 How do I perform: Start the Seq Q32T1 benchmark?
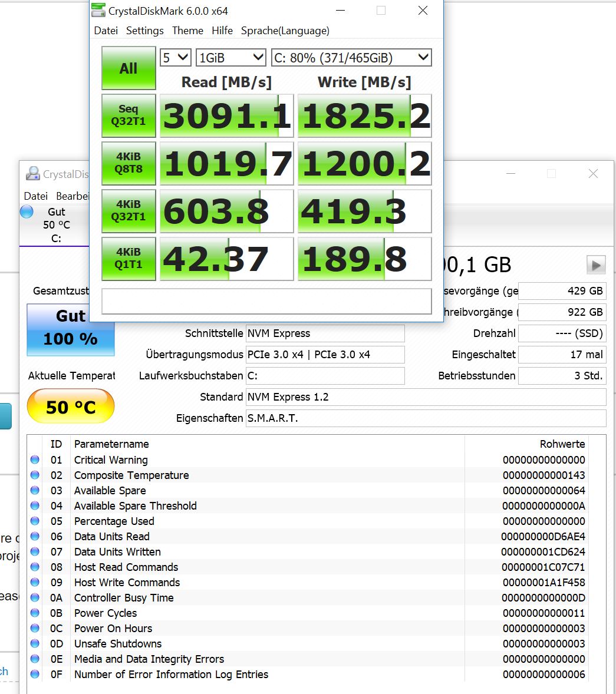[x=129, y=115]
